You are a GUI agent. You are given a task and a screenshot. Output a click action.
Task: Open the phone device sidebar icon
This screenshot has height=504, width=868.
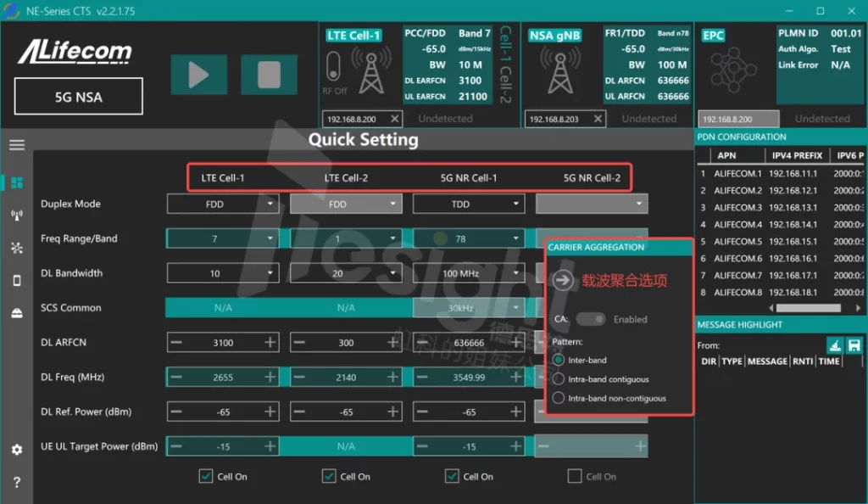pos(17,281)
